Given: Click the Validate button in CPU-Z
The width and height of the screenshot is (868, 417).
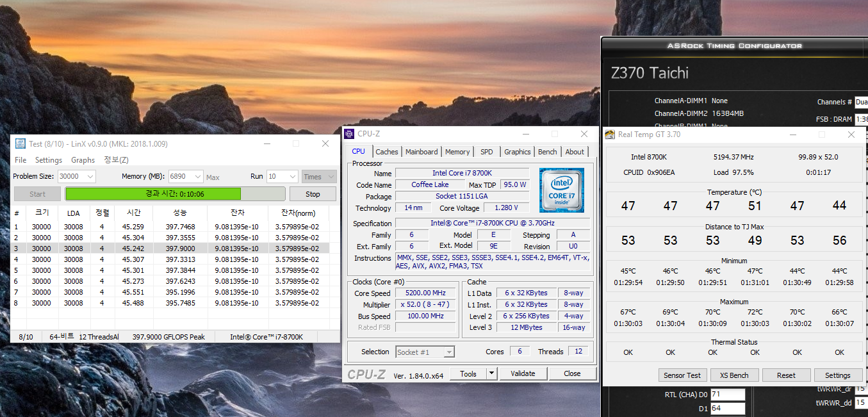Looking at the screenshot, I should click(523, 373).
